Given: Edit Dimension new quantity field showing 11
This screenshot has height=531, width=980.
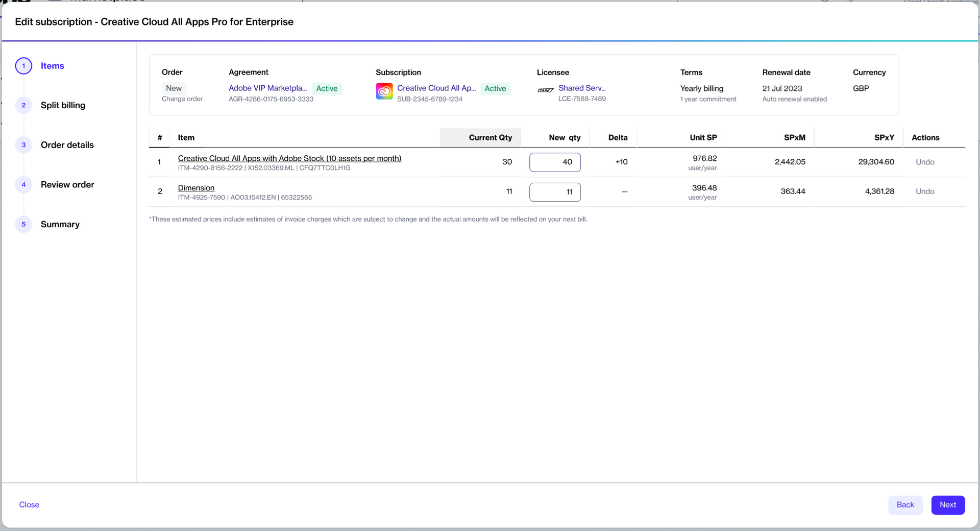Looking at the screenshot, I should pos(555,192).
